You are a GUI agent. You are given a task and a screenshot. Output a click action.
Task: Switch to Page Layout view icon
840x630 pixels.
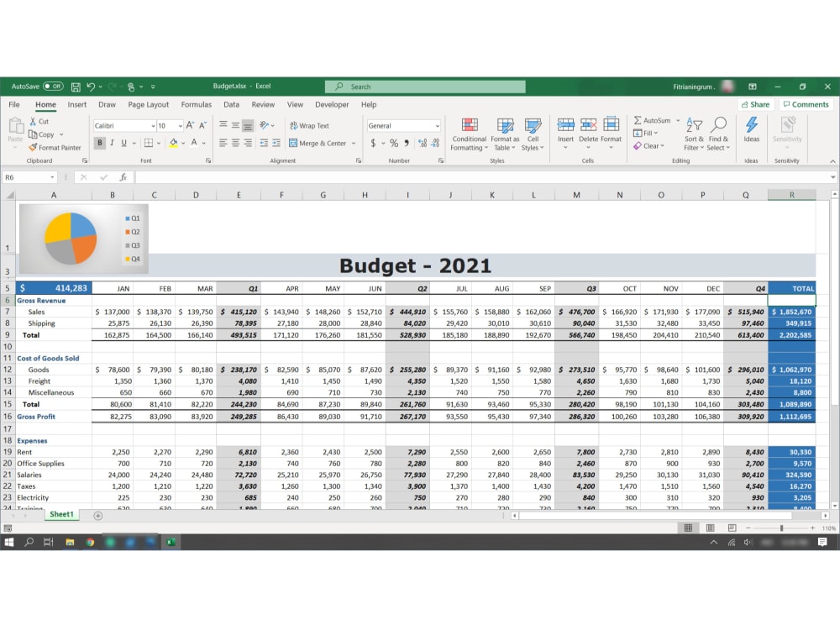point(710,528)
